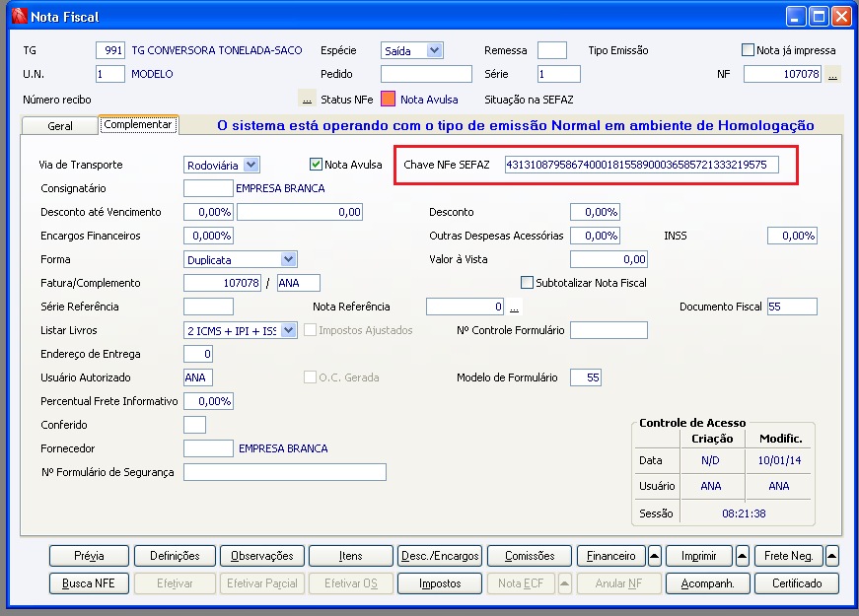Click the Itens button
The width and height of the screenshot is (859, 616).
click(x=351, y=556)
